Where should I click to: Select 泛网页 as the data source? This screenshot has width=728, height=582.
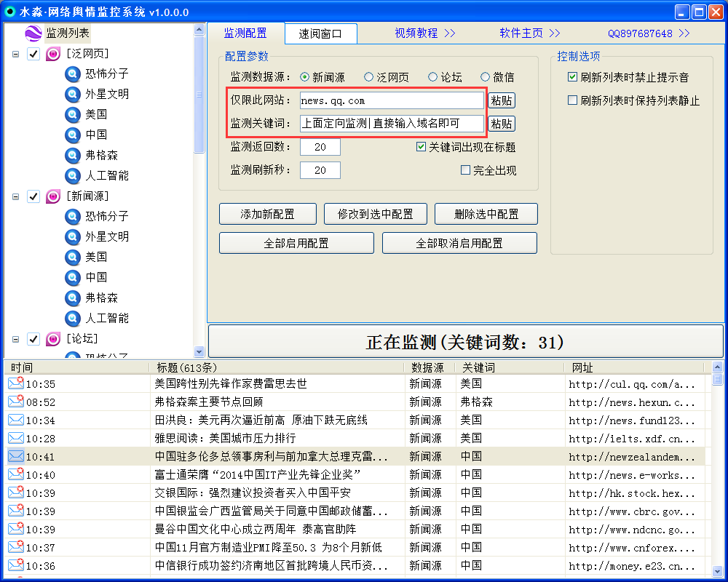pos(368,77)
